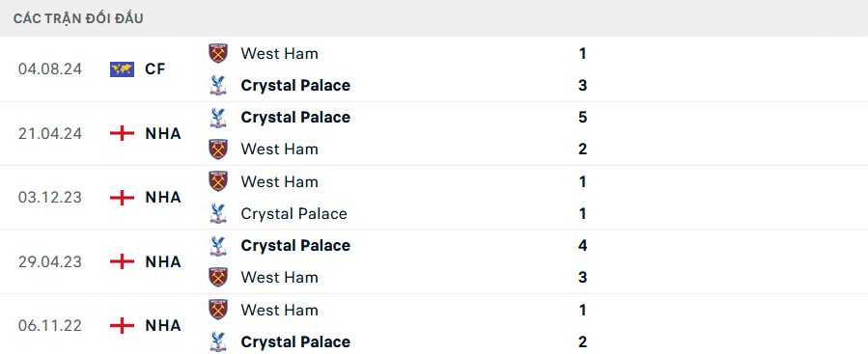Click West Ham crest in 04.08.24 match
Viewport: 868px width, 354px height.
coord(218,54)
